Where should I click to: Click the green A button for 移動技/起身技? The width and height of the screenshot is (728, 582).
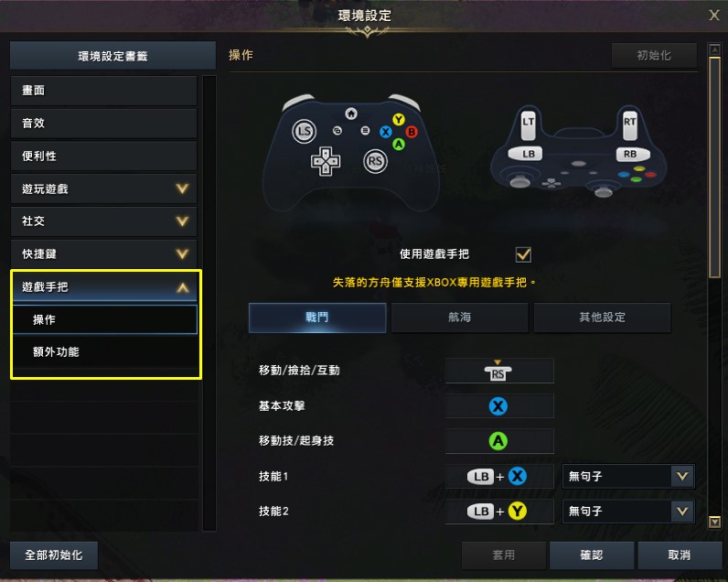pyautogui.click(x=498, y=441)
